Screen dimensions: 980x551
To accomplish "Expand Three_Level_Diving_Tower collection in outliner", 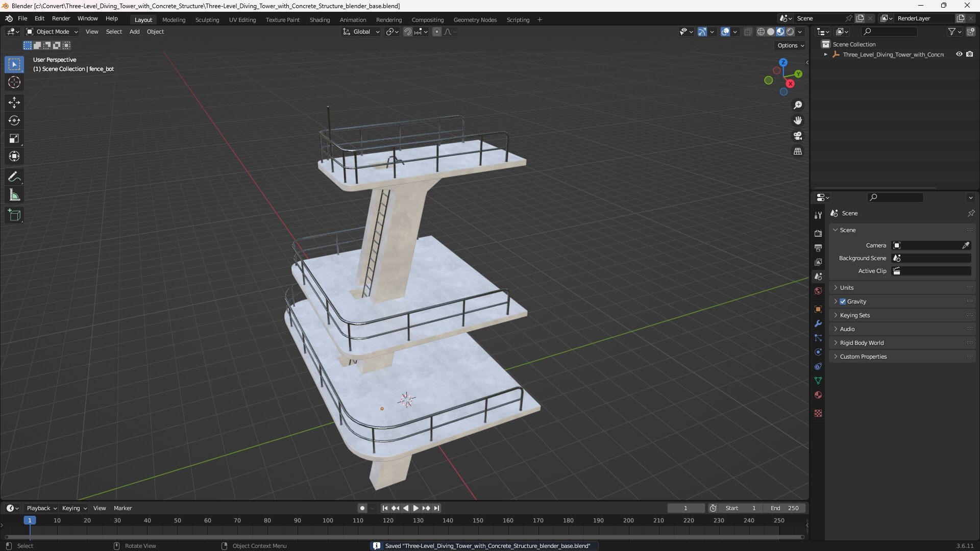I will coord(825,54).
